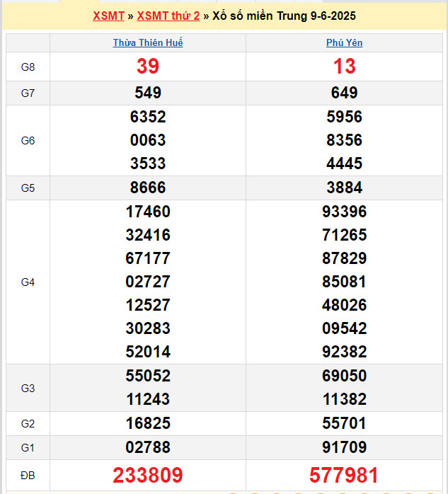Select the G2 number 16825
The image size is (448, 494).
pos(148,423)
